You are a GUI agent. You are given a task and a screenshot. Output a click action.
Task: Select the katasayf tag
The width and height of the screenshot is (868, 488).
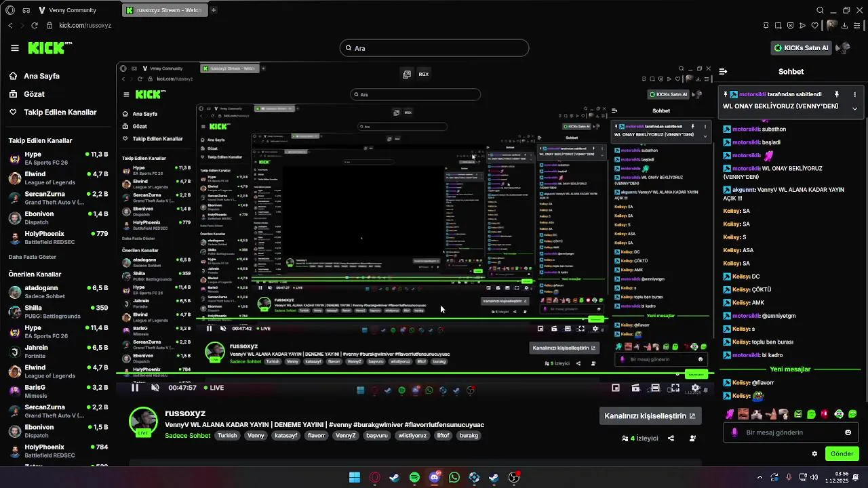coord(285,436)
